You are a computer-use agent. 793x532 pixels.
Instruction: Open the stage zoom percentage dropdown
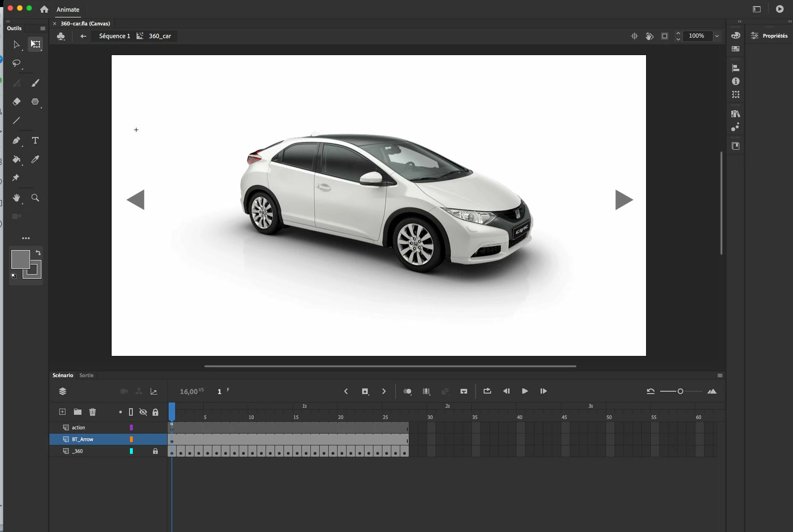(x=717, y=36)
